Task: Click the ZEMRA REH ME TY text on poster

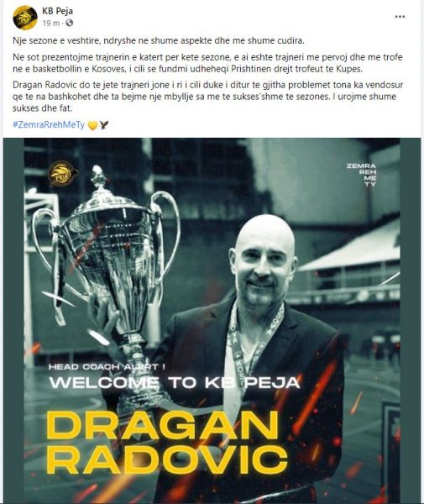Action: point(361,175)
